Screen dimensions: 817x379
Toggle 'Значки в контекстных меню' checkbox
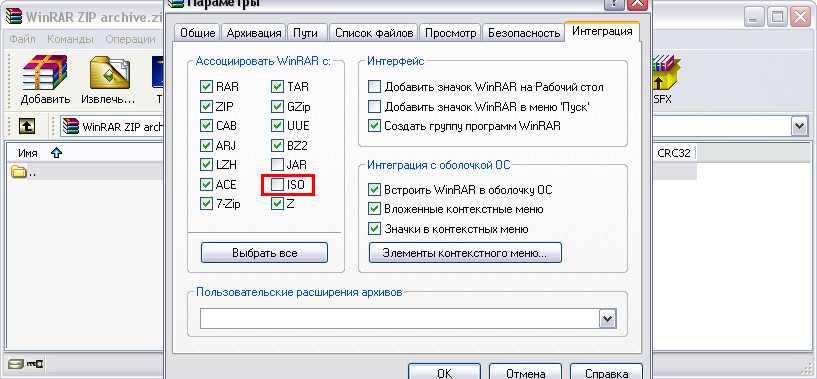(374, 228)
